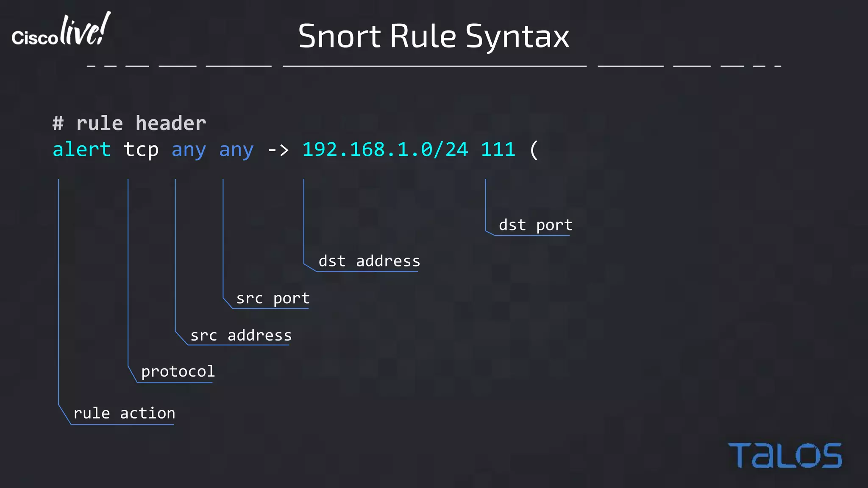Click the '->' direction operator

pos(278,150)
